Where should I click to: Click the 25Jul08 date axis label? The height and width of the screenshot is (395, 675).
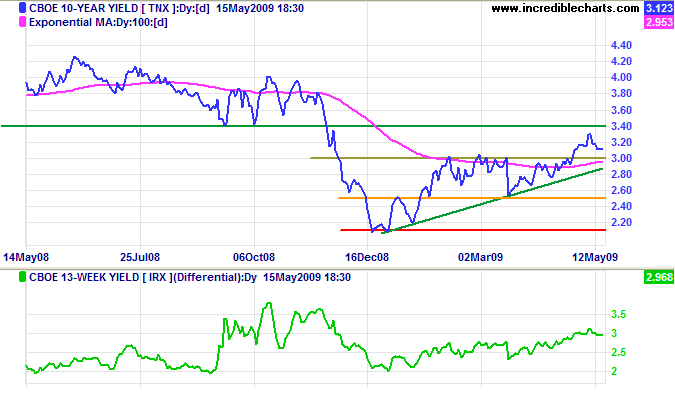[x=140, y=257]
